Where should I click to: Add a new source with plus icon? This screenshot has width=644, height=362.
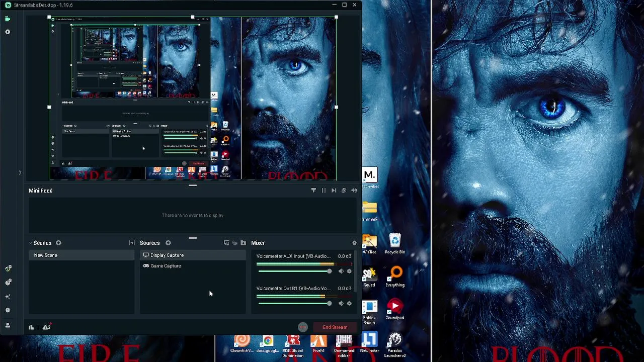[x=168, y=243]
